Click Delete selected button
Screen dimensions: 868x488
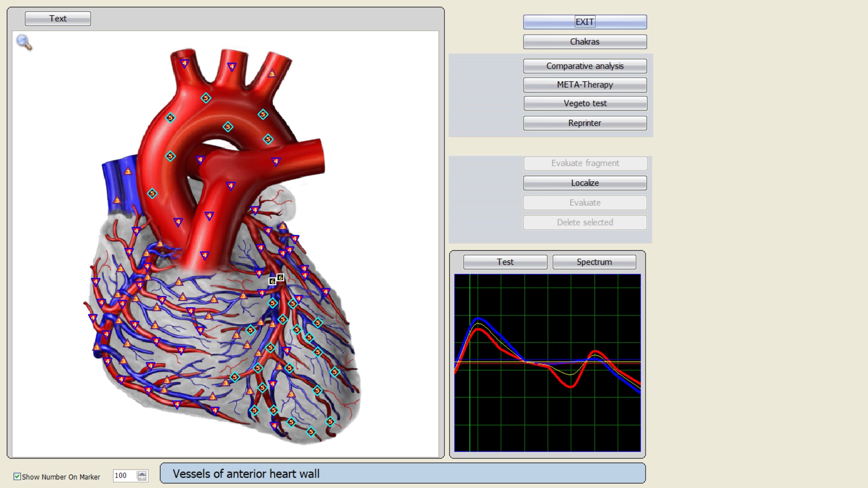coord(585,222)
